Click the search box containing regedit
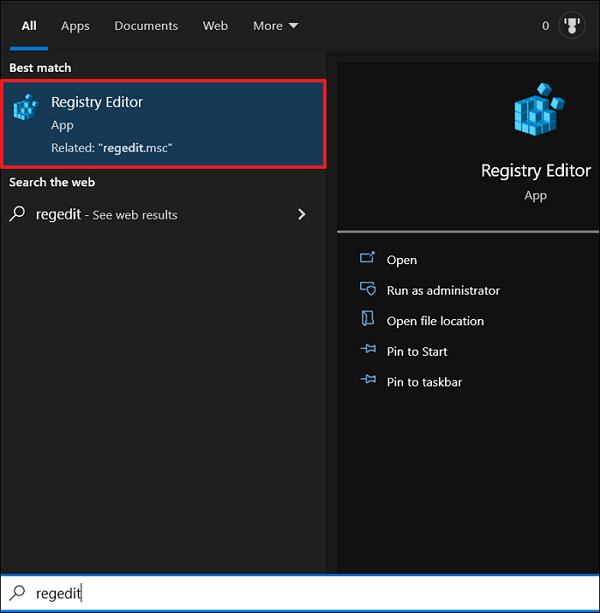The image size is (600, 613). [300, 593]
